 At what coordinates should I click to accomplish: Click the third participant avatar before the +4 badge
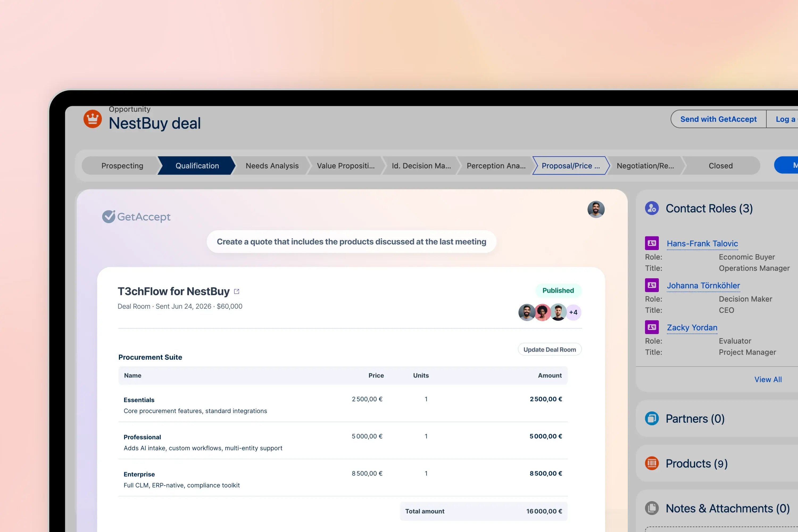coord(558,312)
